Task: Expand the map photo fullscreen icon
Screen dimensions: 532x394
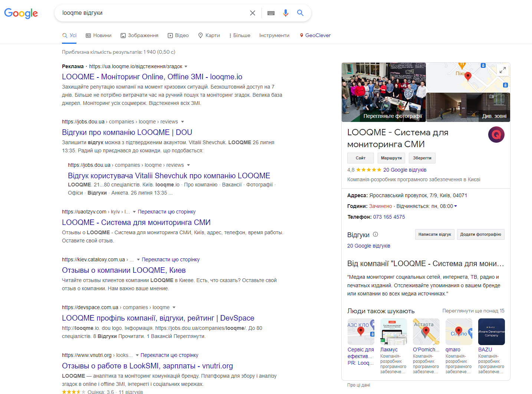Action: (x=503, y=70)
